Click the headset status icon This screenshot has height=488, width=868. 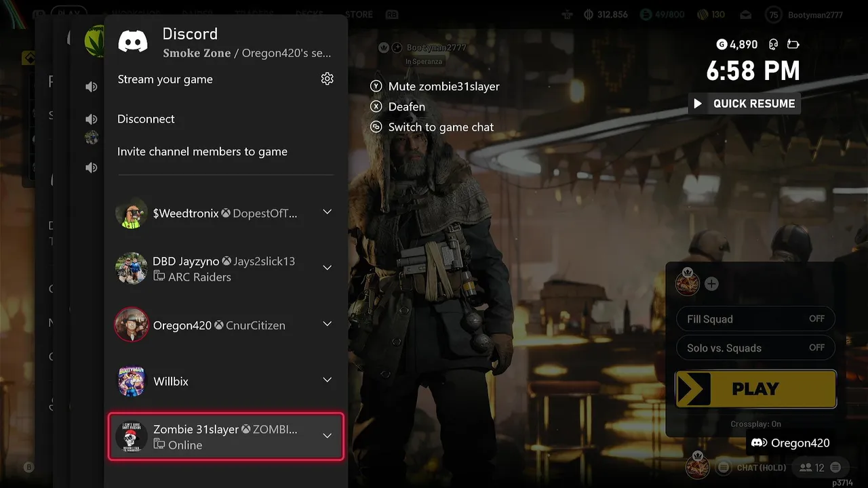click(773, 45)
